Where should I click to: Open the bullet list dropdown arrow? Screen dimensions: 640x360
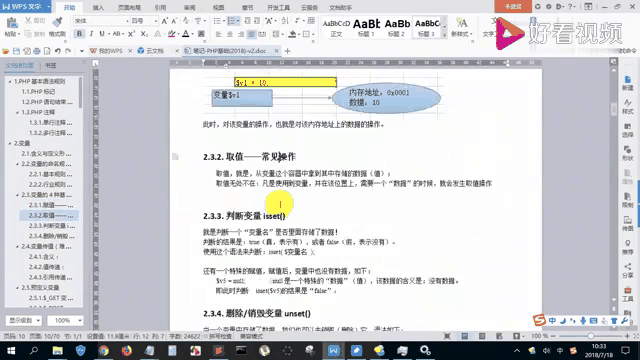(224, 21)
